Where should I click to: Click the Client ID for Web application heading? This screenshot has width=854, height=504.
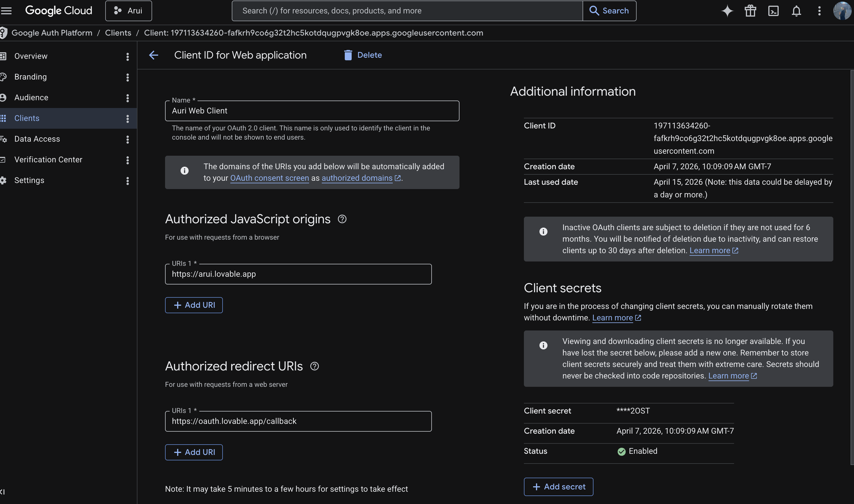tap(240, 55)
